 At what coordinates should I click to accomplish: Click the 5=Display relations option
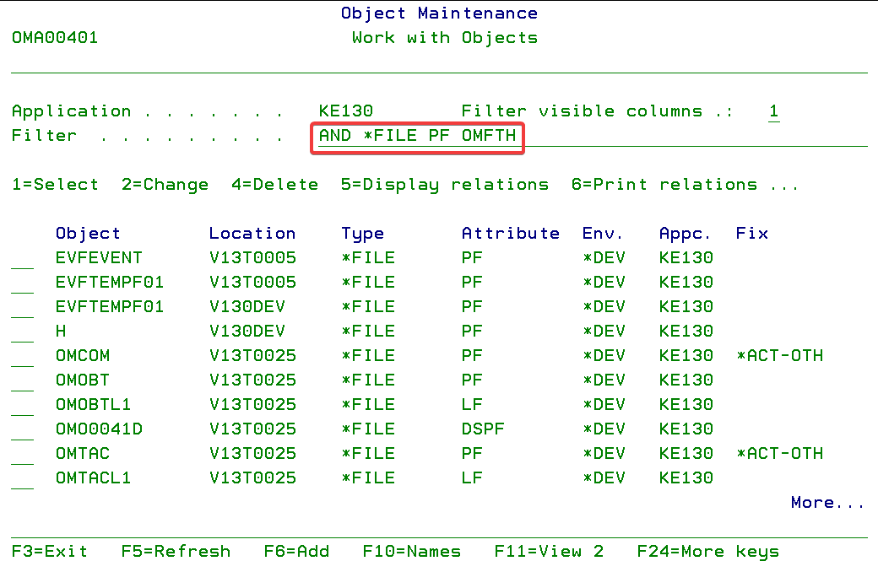444,185
